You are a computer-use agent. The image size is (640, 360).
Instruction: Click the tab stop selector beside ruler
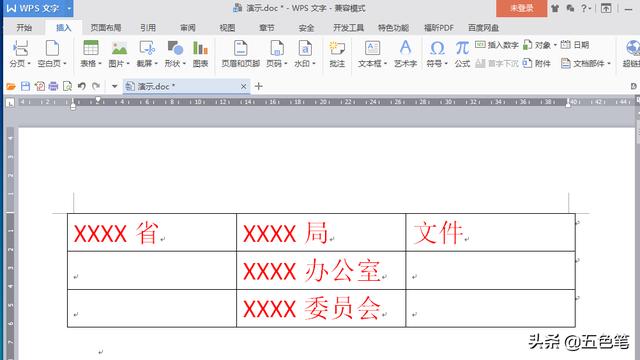(10, 103)
